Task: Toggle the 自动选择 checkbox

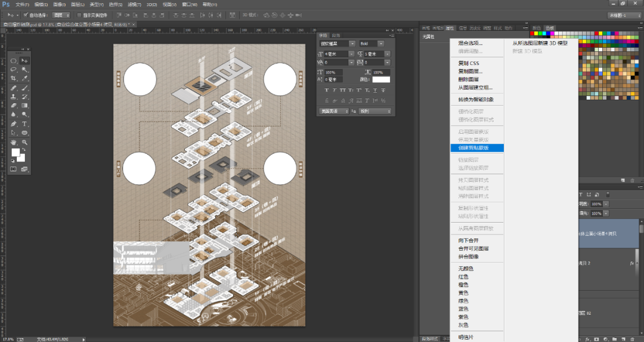Action: pyautogui.click(x=26, y=15)
